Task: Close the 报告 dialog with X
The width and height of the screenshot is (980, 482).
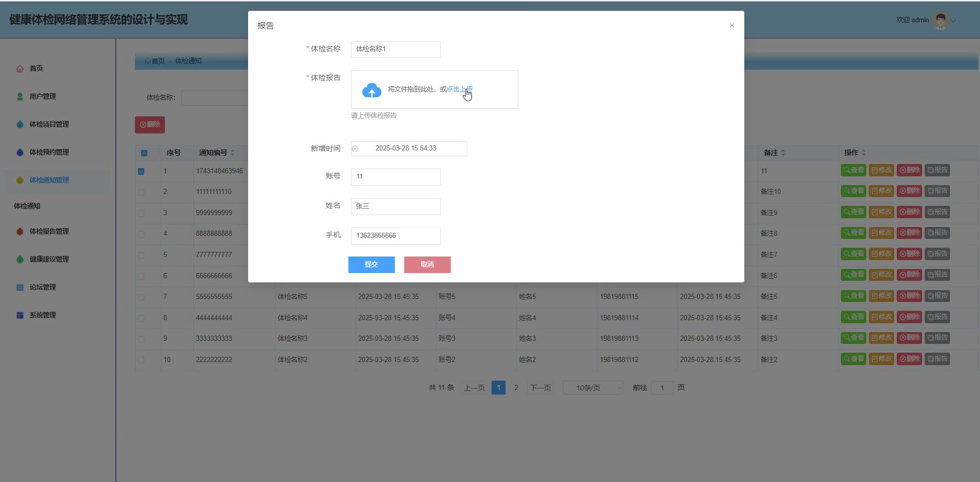Action: 731,25
